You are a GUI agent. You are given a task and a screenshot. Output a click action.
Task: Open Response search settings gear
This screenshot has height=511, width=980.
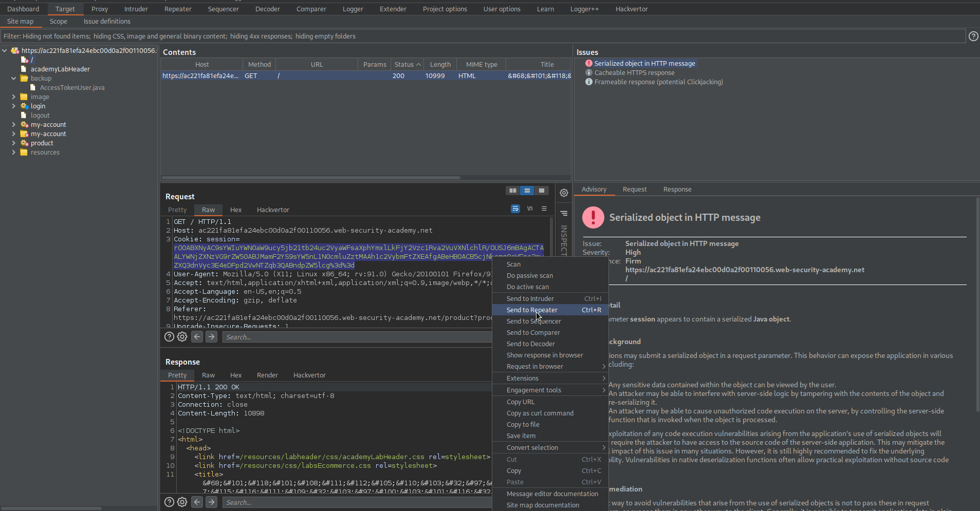pos(182,502)
